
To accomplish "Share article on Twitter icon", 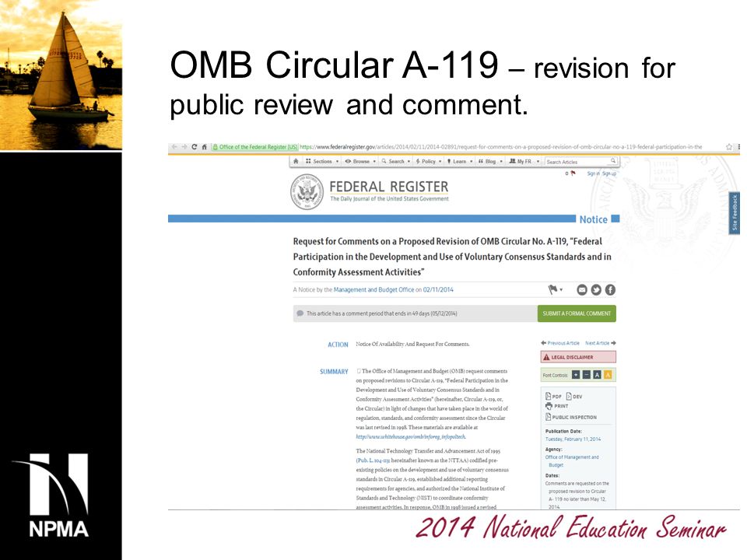I will (596, 289).
